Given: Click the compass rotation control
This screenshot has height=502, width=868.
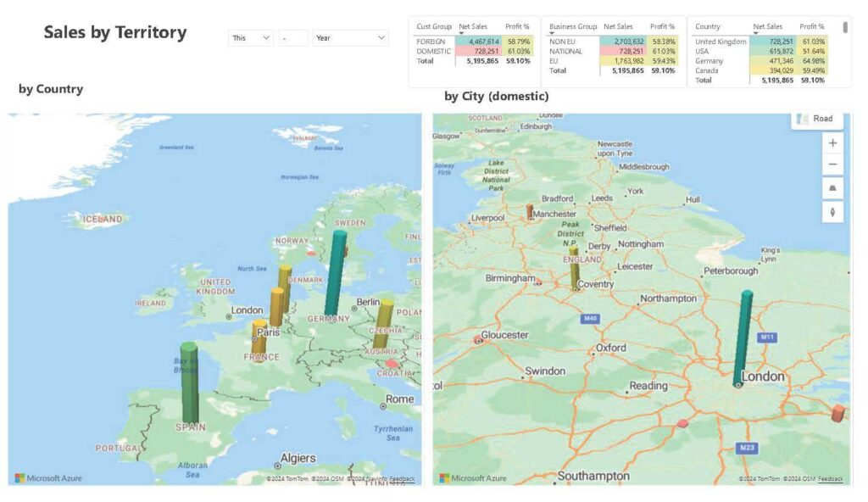Looking at the screenshot, I should point(832,212).
